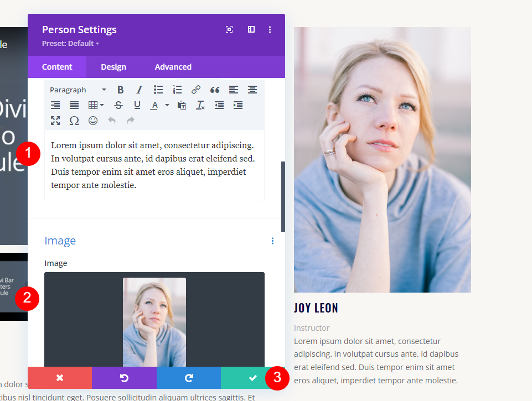Click the person image thumbnail preview
The image size is (532, 401).
tap(154, 322)
